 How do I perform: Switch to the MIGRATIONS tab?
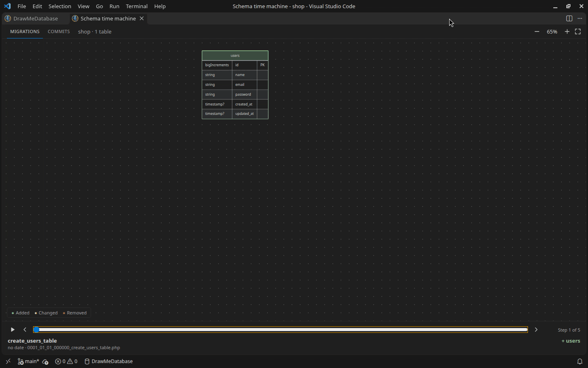25,31
